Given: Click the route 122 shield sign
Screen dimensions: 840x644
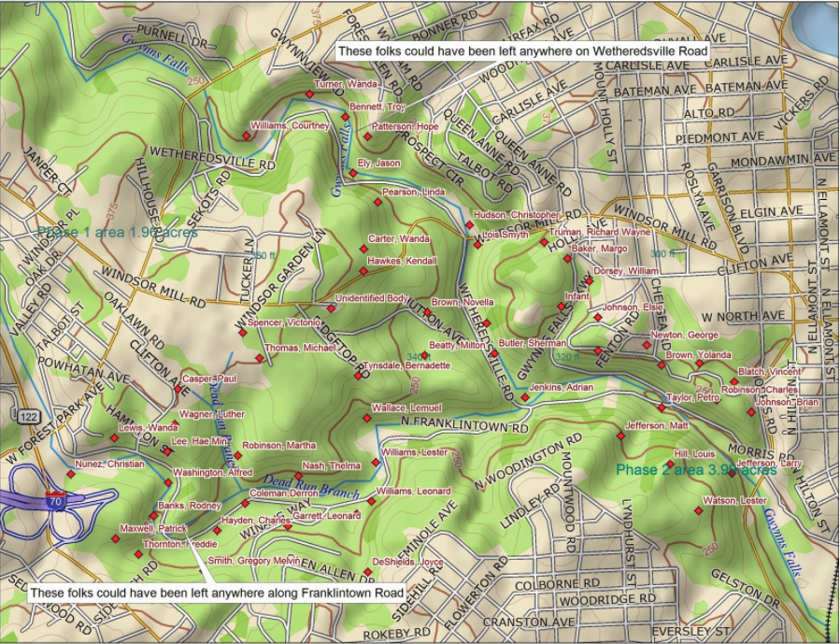Looking at the screenshot, I should pos(27,417).
